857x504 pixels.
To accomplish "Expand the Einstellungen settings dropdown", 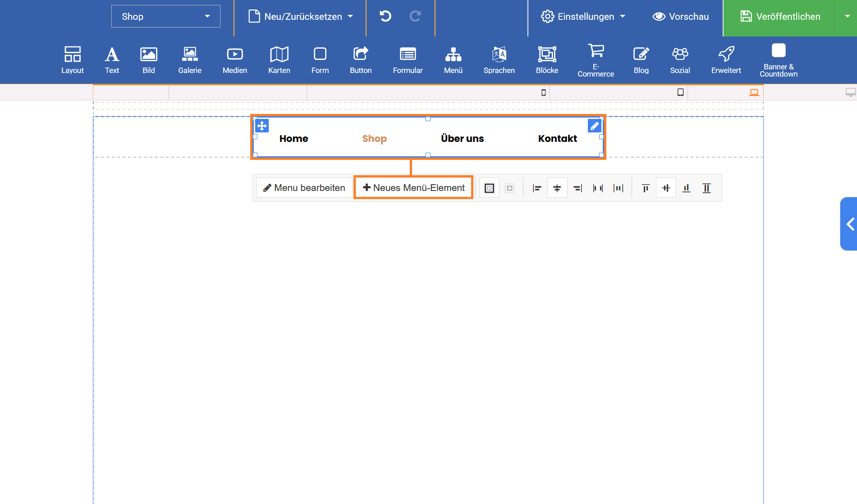I will pos(583,17).
